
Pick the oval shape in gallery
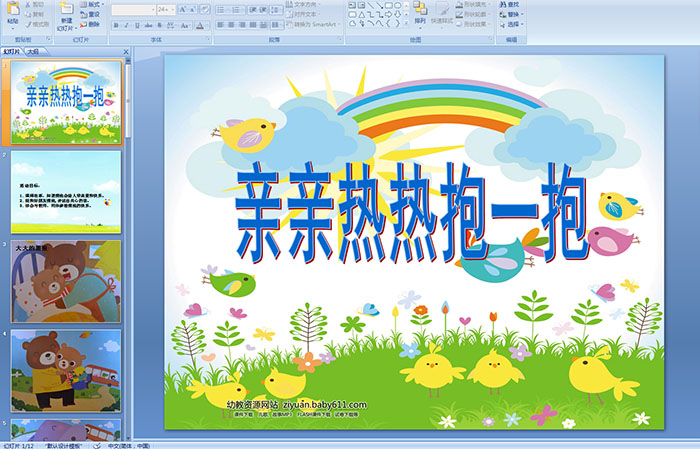(397, 5)
